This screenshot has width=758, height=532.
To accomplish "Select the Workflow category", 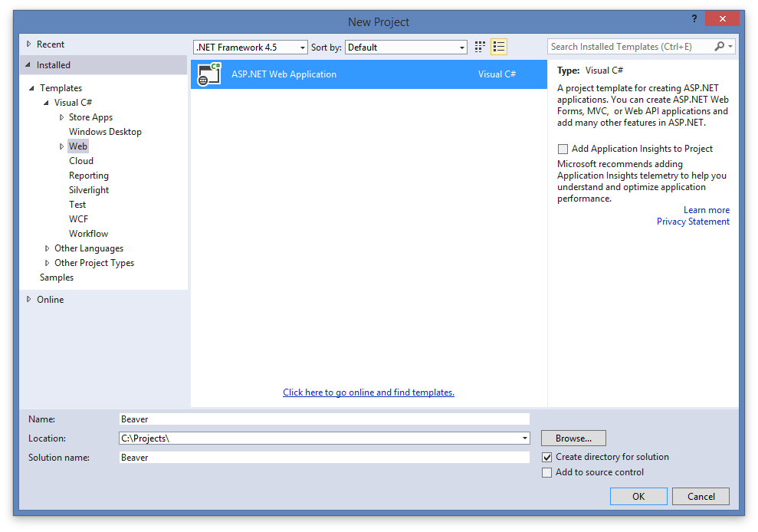I will click(88, 234).
